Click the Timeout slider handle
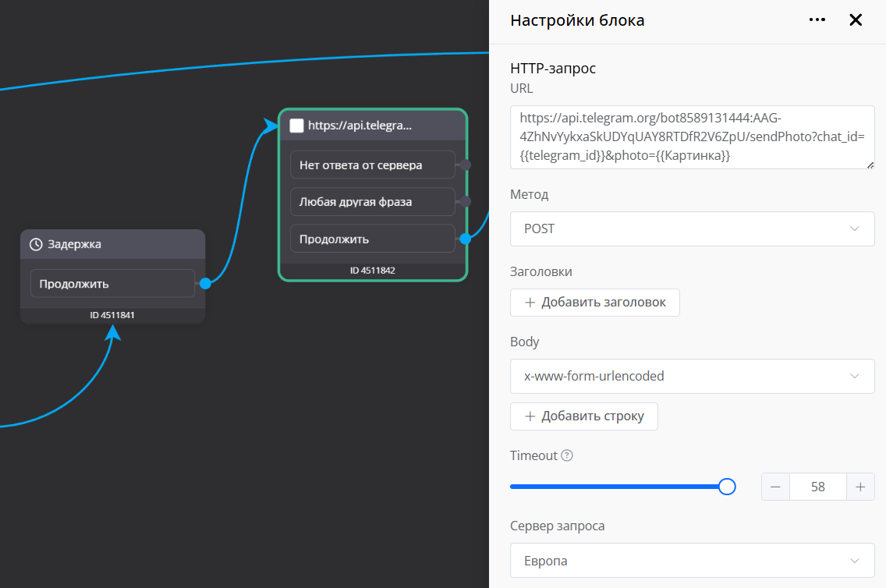Viewport: 886px width, 588px height. click(x=727, y=487)
